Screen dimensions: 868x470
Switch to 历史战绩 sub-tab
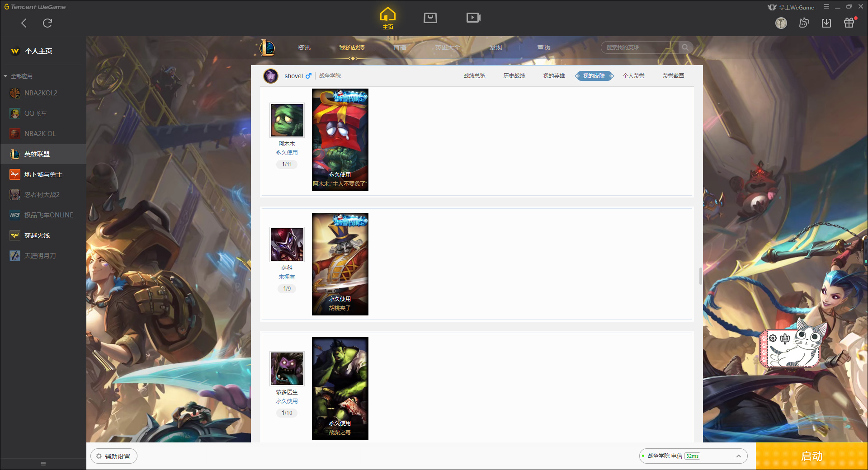[514, 76]
